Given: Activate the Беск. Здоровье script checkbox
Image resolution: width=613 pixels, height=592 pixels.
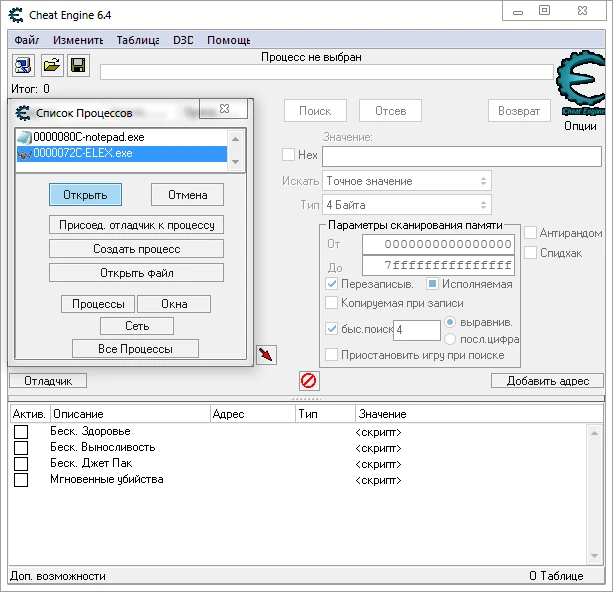Looking at the screenshot, I should 21,432.
